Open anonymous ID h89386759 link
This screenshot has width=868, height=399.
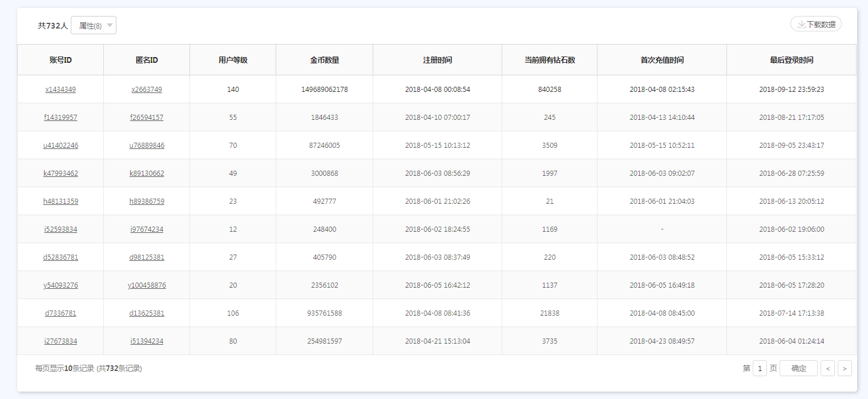pos(147,201)
